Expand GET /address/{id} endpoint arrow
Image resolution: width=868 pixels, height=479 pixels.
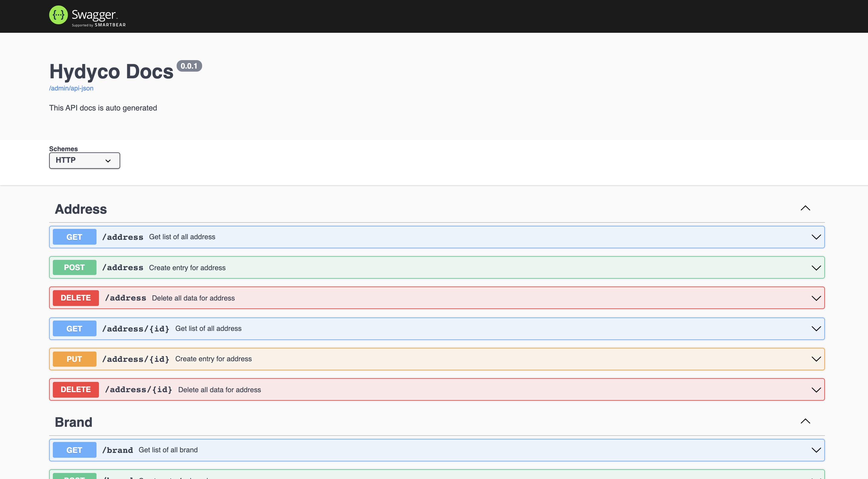tap(816, 329)
